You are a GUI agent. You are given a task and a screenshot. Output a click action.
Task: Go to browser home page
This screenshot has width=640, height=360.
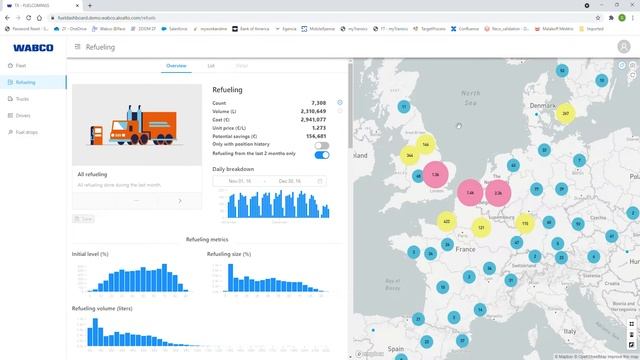[39, 18]
